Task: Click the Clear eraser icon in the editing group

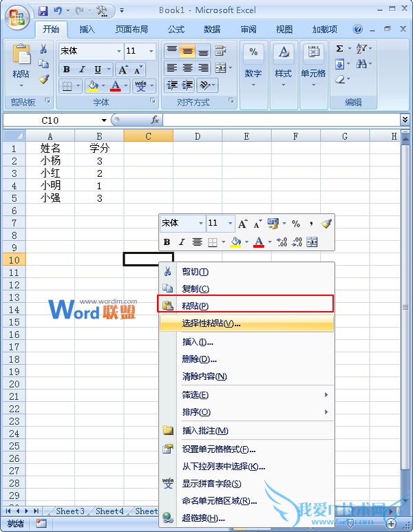Action: 340,79
